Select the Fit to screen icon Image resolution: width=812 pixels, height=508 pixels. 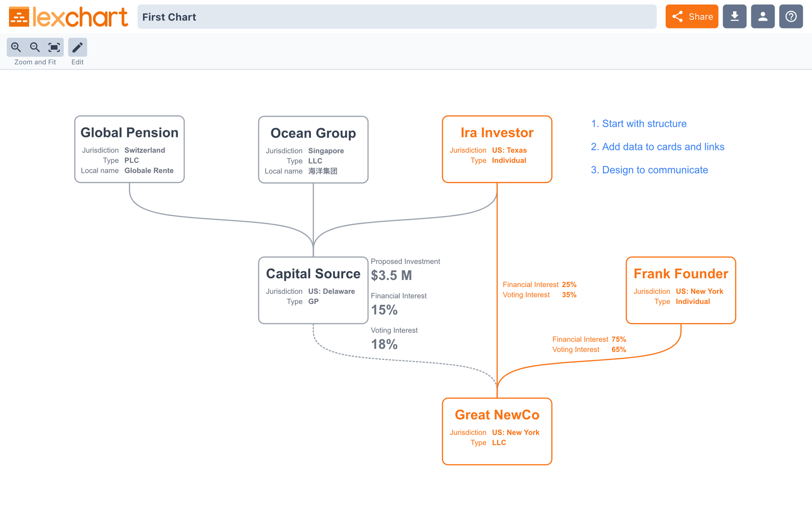pyautogui.click(x=53, y=47)
